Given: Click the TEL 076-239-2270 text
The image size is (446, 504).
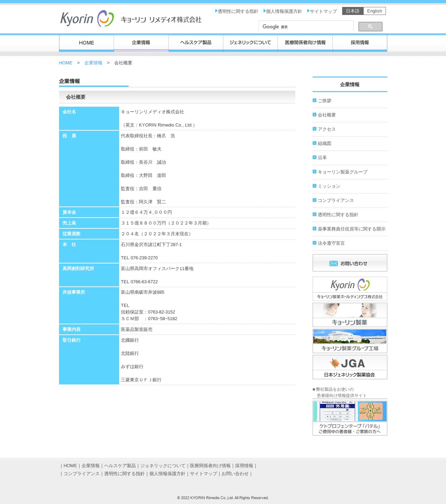Looking at the screenshot, I should 139,258.
